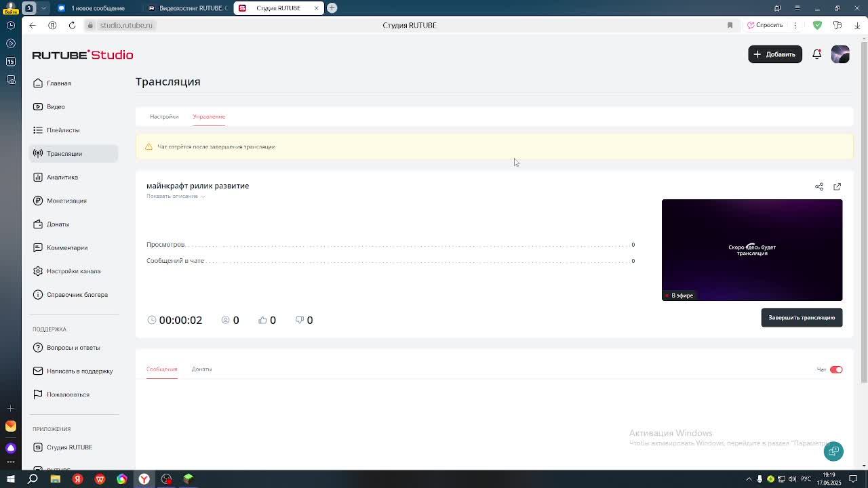
Task: Switch to 1 новое сообщение browser tab
Action: click(x=96, y=8)
